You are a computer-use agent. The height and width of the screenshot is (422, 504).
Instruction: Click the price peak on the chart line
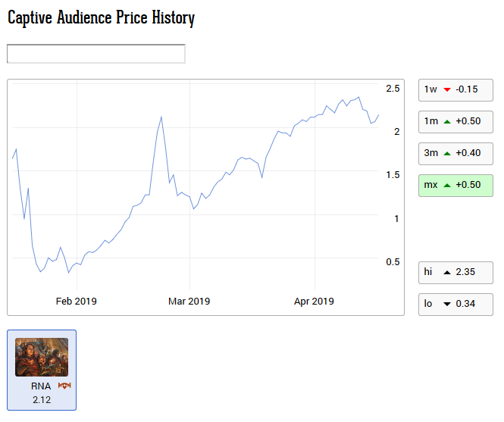[358, 97]
